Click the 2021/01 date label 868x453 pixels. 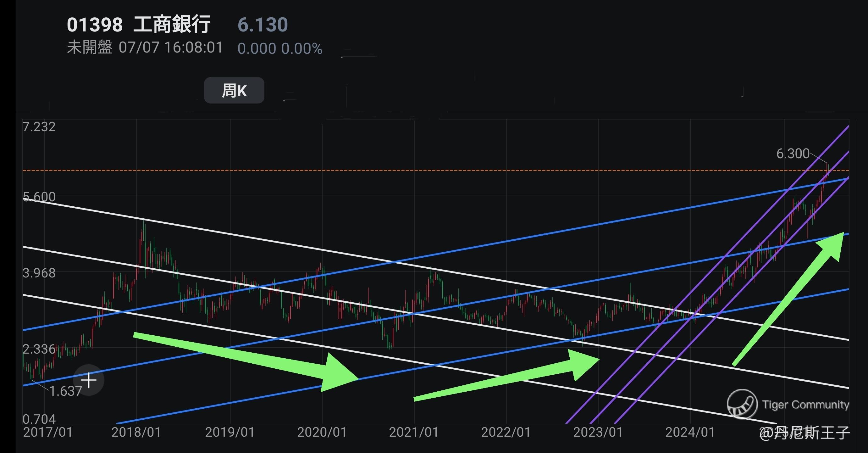414,433
